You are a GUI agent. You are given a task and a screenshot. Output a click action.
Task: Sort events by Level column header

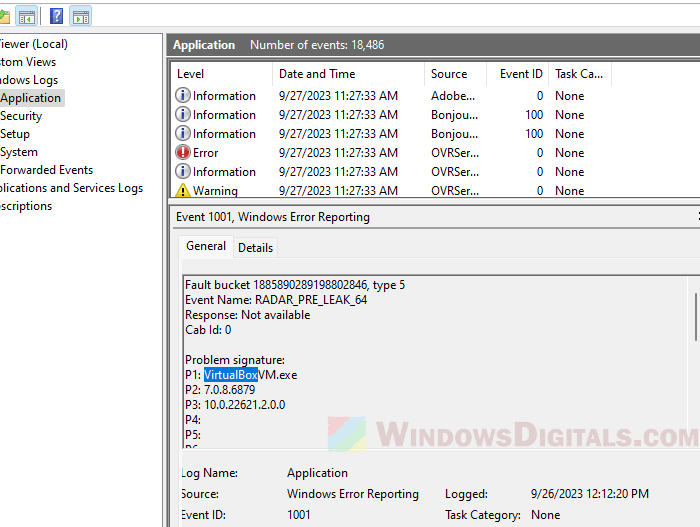221,74
